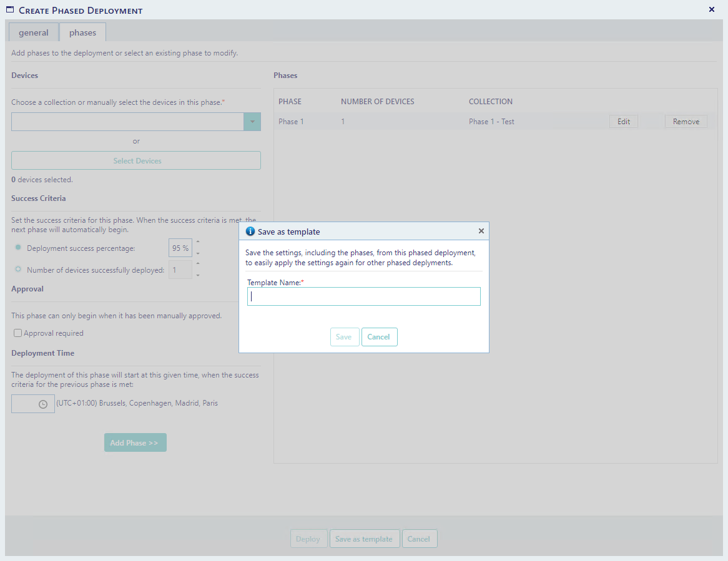Enable the Approval required checkbox
Viewport: 728px width, 561px height.
click(x=17, y=333)
